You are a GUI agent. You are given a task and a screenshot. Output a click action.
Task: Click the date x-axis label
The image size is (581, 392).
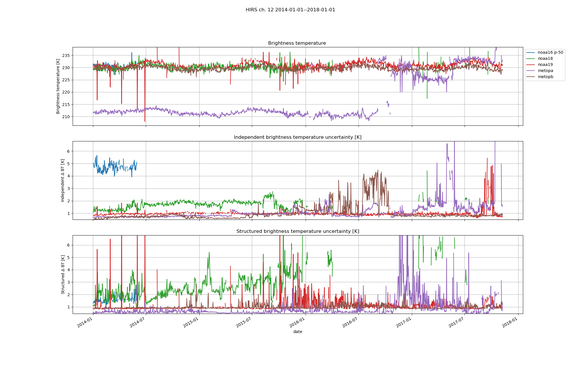tap(297, 332)
